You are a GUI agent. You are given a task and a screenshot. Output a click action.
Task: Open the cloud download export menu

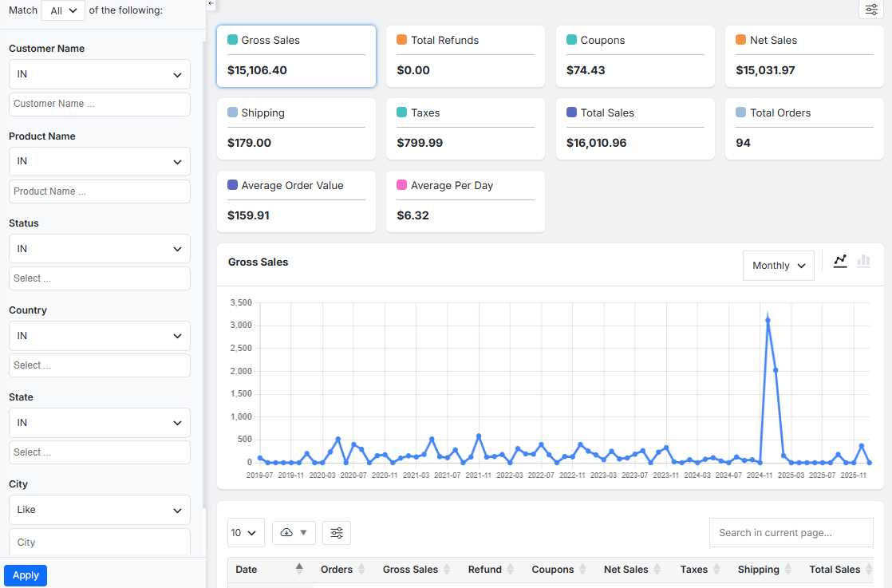coord(294,533)
